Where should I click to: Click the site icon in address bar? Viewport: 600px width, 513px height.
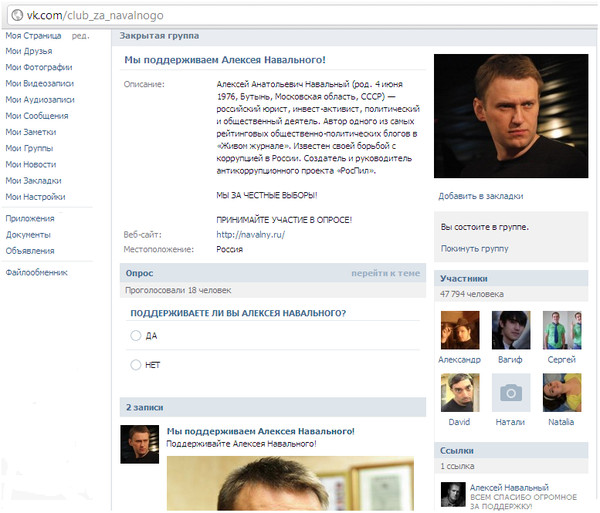(x=17, y=15)
